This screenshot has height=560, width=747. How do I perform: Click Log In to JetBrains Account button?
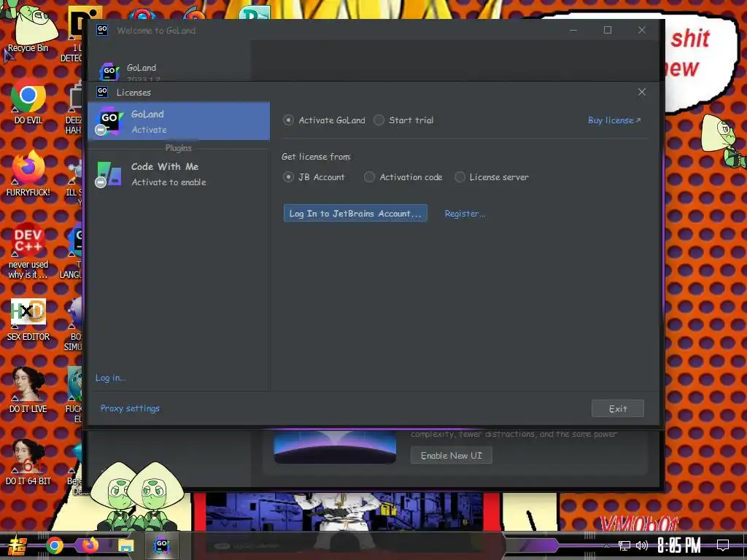355,214
